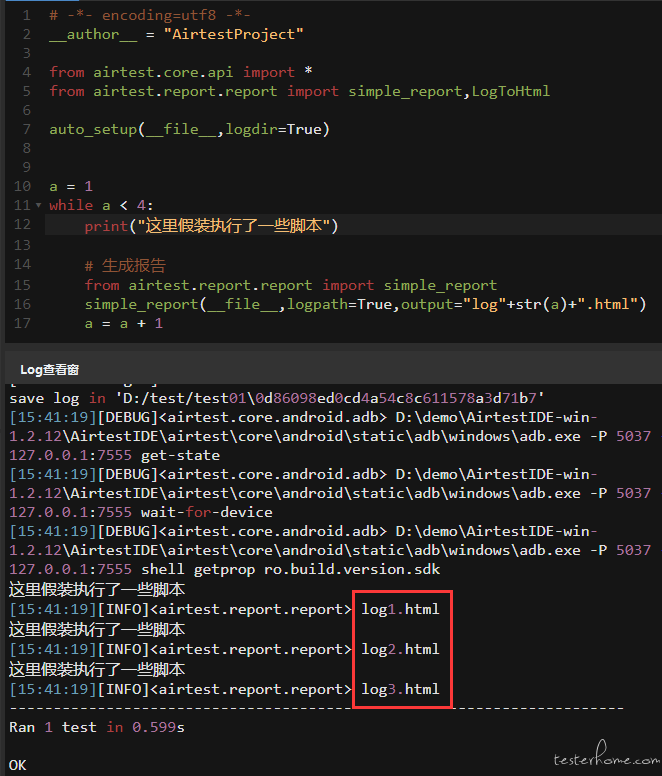Click the encoding=utf8 comment line
The image size is (662, 776).
pos(150,15)
